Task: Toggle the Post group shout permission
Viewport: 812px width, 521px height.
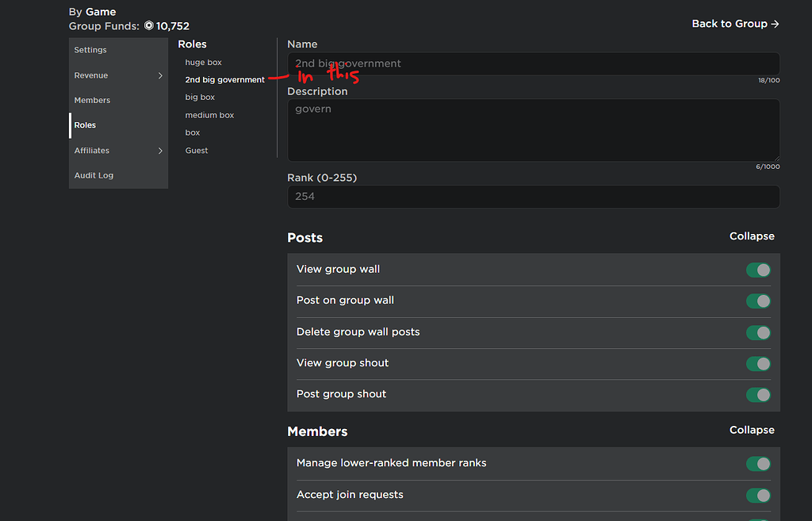Action: (x=758, y=394)
